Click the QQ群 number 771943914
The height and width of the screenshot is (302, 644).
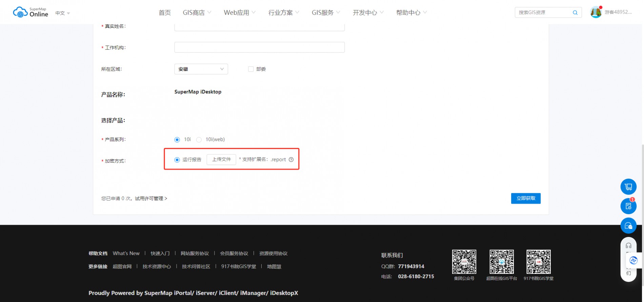(x=411, y=266)
